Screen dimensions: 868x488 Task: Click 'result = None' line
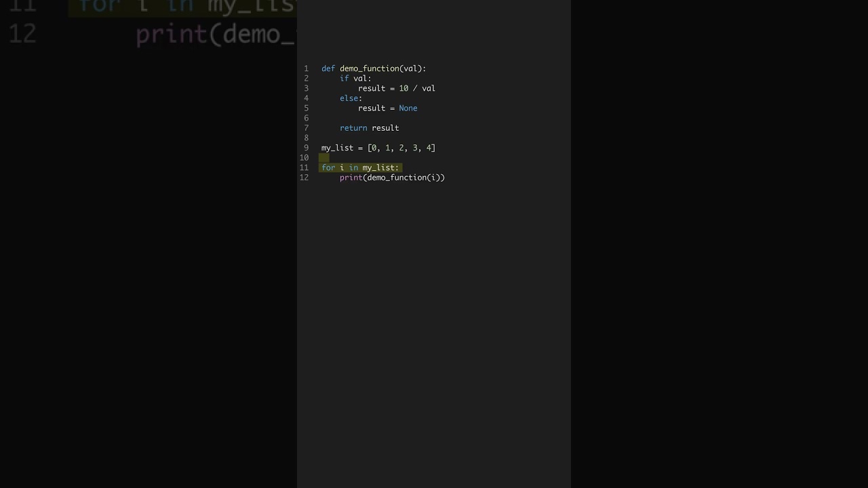pyautogui.click(x=387, y=108)
